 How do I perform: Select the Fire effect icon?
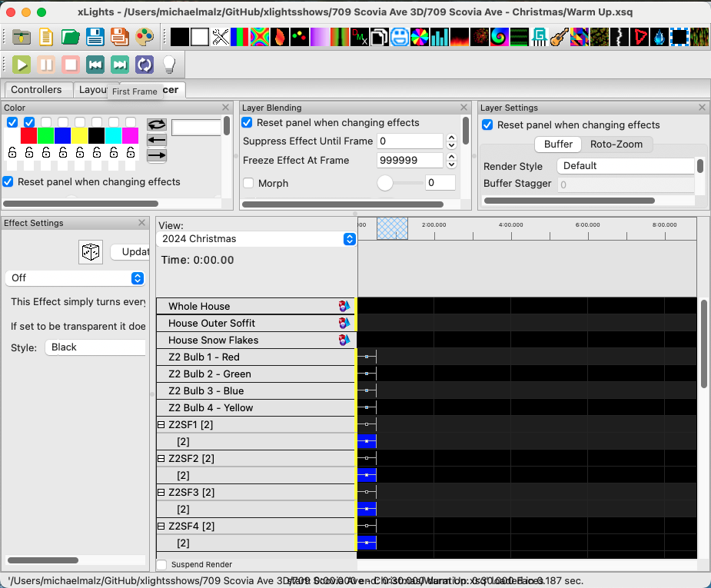(x=460, y=37)
